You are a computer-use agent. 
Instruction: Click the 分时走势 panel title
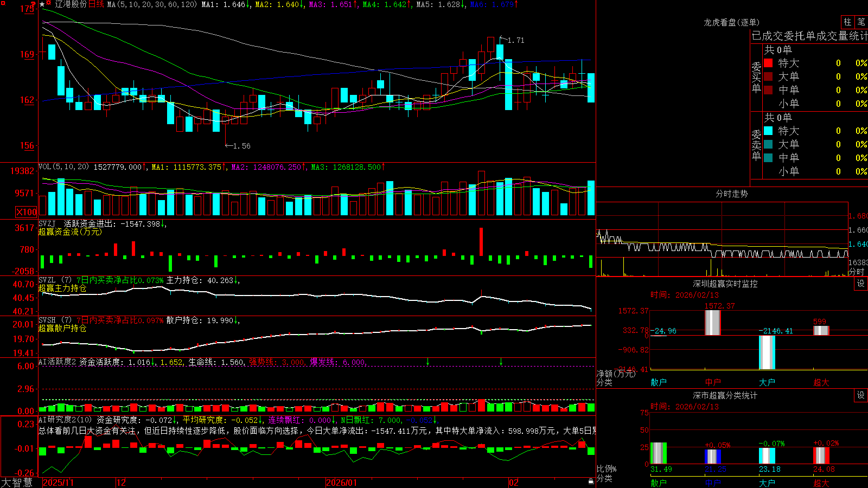click(x=731, y=194)
